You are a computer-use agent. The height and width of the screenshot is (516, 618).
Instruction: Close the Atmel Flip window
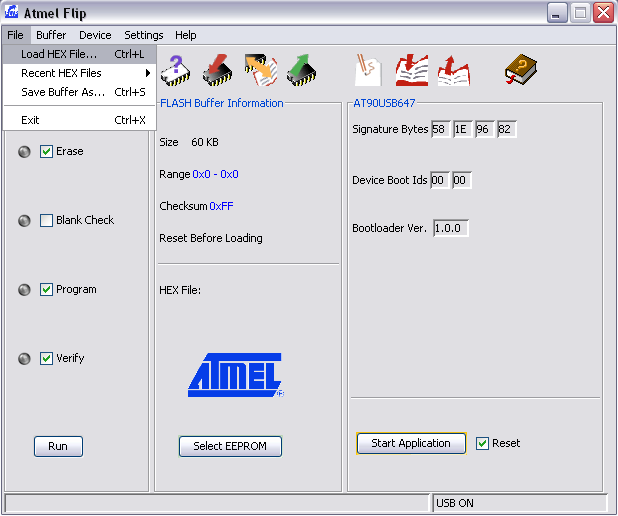[603, 13]
